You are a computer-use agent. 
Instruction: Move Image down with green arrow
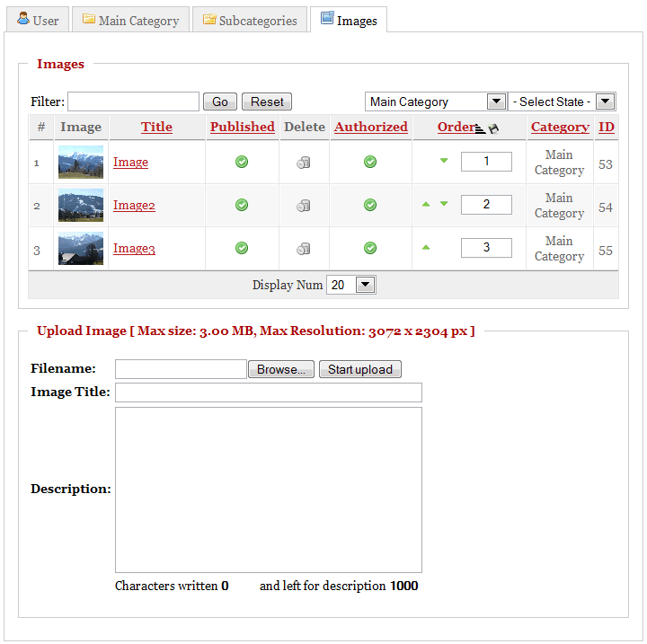point(444,161)
